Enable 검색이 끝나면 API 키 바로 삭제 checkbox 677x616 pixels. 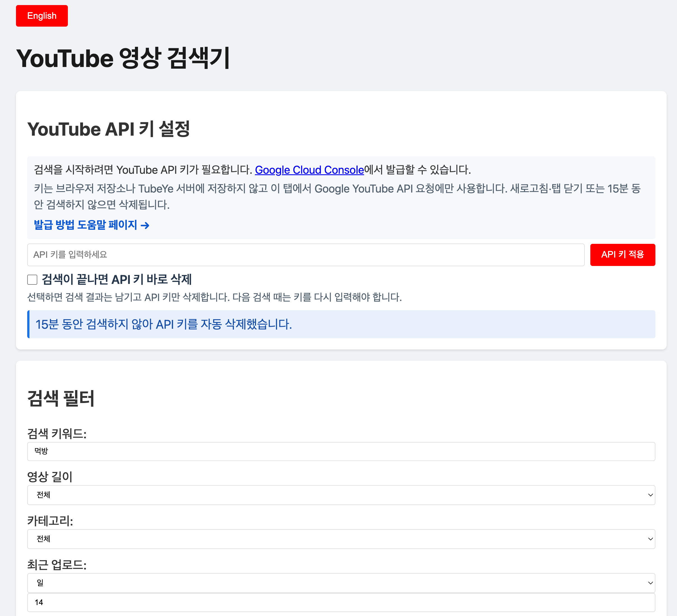(32, 279)
